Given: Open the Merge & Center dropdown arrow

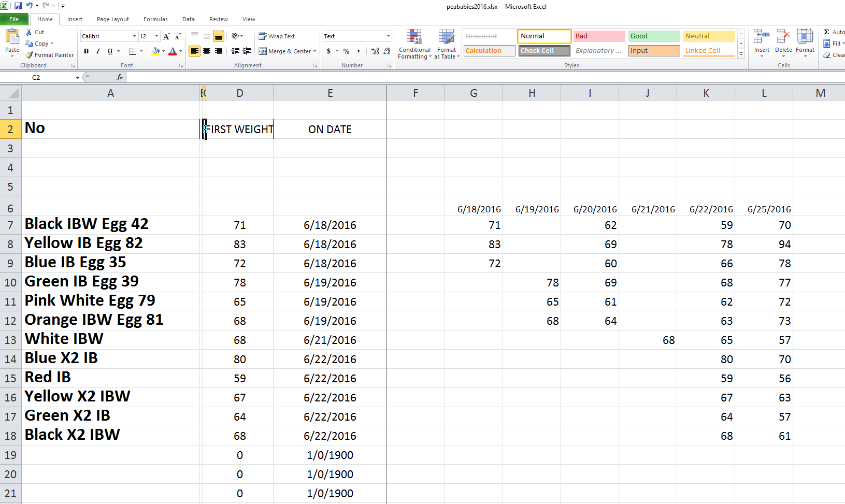Looking at the screenshot, I should click(315, 51).
